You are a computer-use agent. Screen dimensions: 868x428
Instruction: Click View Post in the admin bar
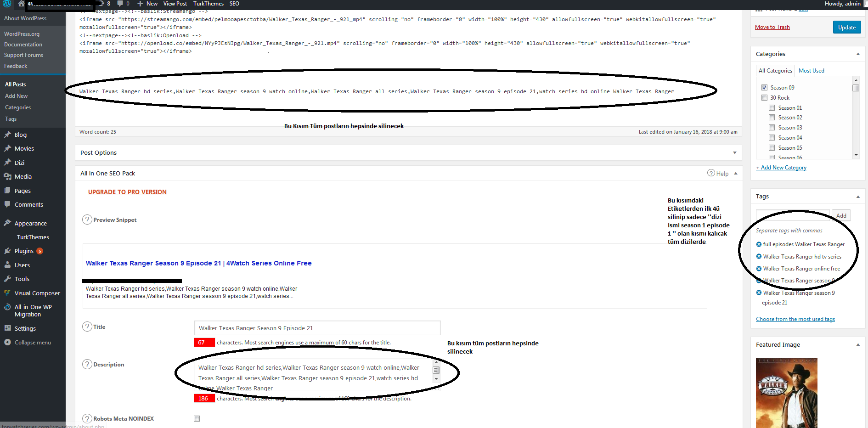click(x=175, y=4)
